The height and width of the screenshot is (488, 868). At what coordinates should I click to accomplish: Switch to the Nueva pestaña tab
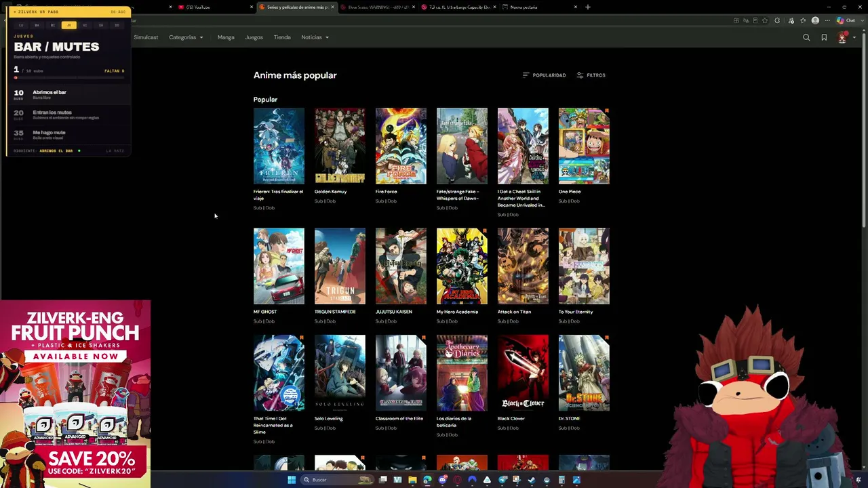point(540,7)
